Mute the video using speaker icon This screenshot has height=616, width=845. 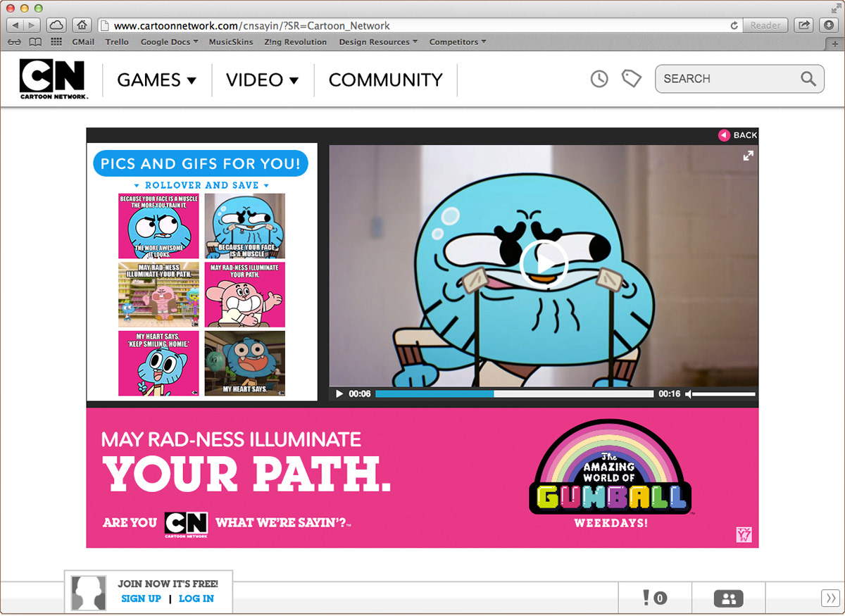pyautogui.click(x=689, y=394)
